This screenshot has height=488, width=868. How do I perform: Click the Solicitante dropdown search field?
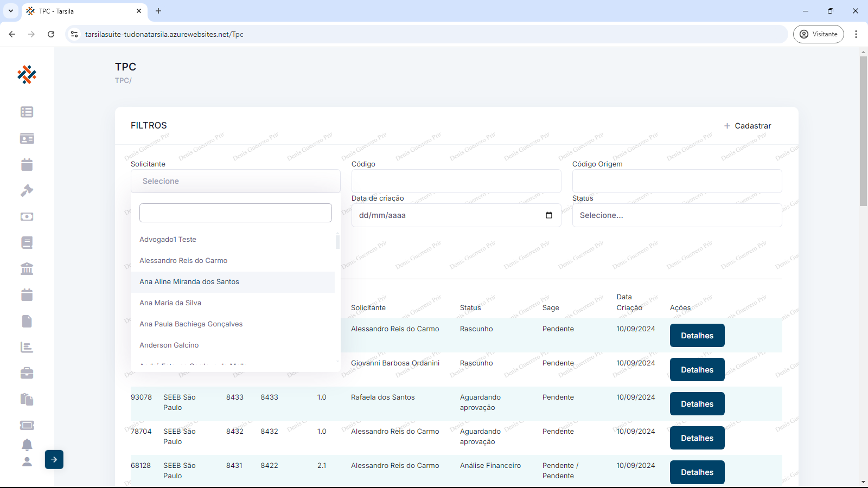tap(235, 213)
